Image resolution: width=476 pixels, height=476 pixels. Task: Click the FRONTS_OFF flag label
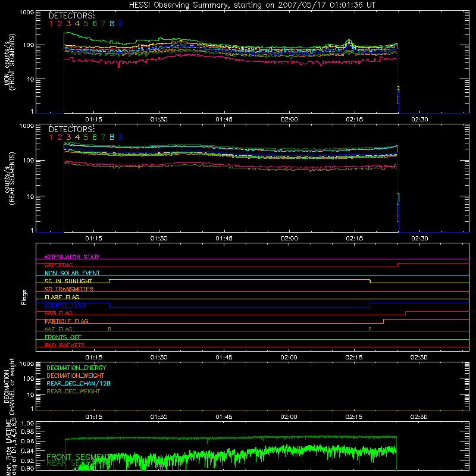63,337
